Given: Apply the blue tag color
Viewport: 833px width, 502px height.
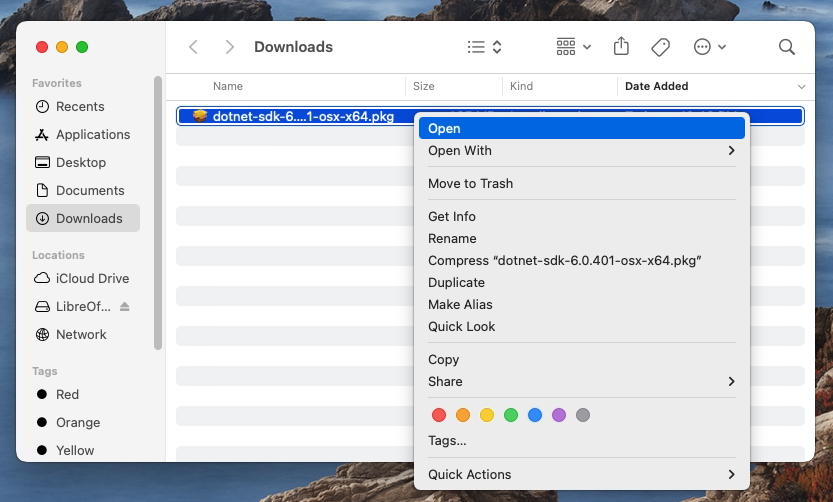Looking at the screenshot, I should (535, 415).
